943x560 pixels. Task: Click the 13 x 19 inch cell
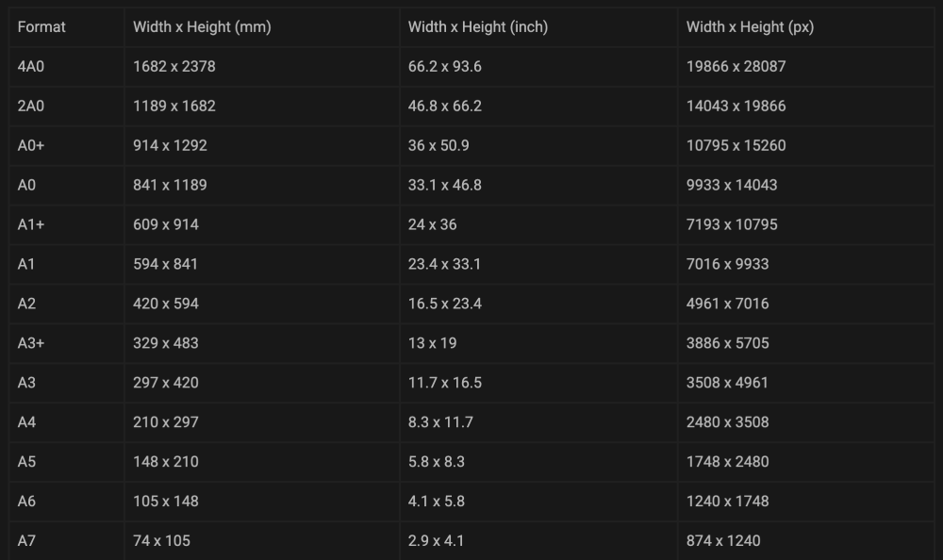(x=433, y=343)
